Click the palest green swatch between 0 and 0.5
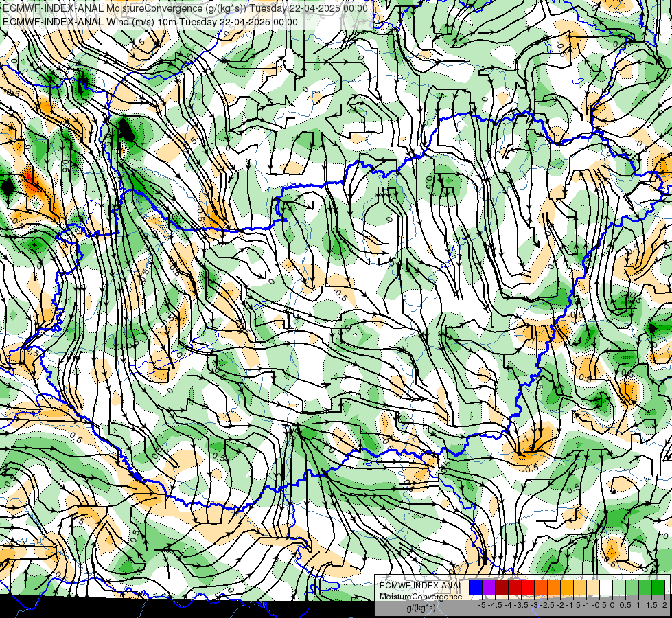The image size is (672, 618). [619, 588]
